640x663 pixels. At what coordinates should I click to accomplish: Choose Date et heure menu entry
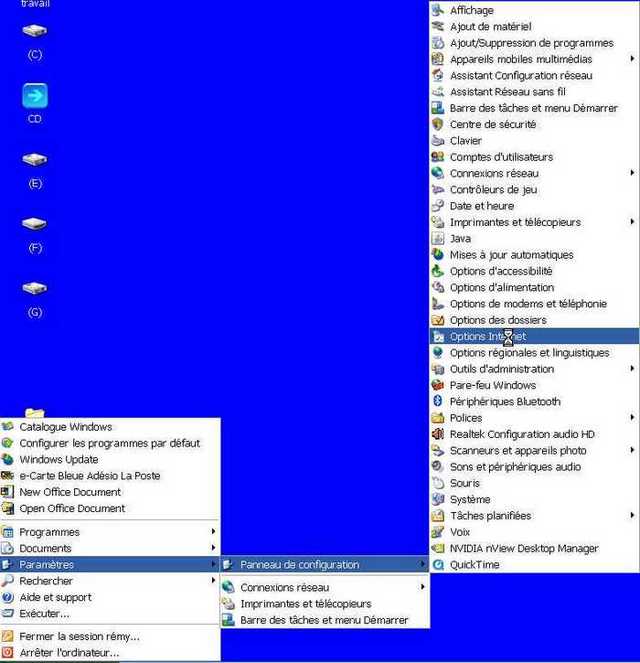(481, 206)
